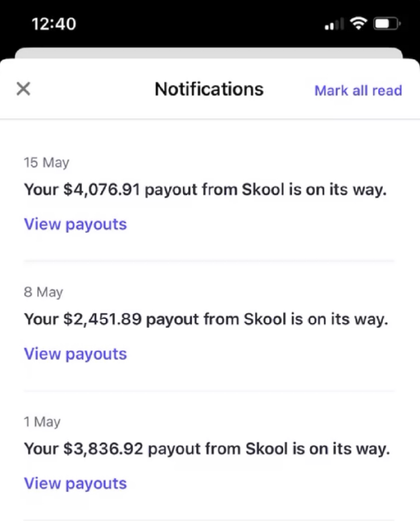Tap the 8 May date label

[43, 293]
